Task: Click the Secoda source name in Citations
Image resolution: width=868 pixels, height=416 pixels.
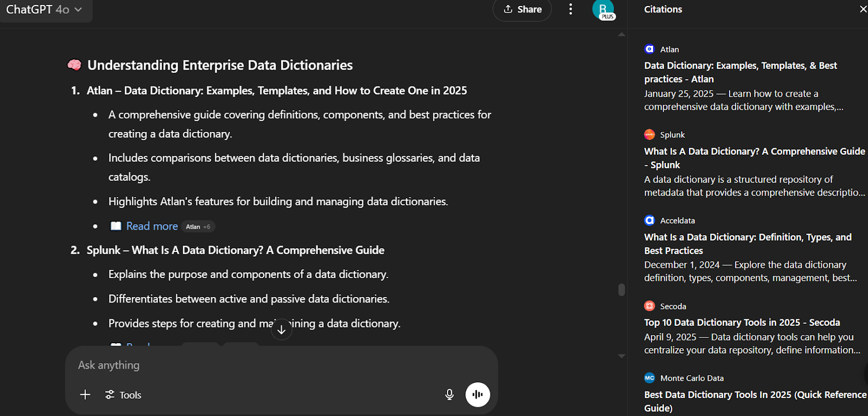Action: click(x=673, y=306)
